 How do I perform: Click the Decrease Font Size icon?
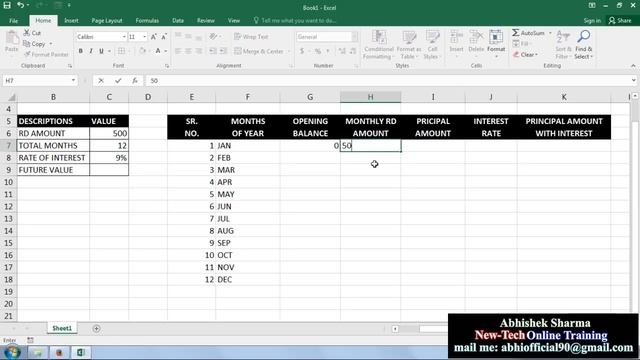pyautogui.click(x=164, y=37)
